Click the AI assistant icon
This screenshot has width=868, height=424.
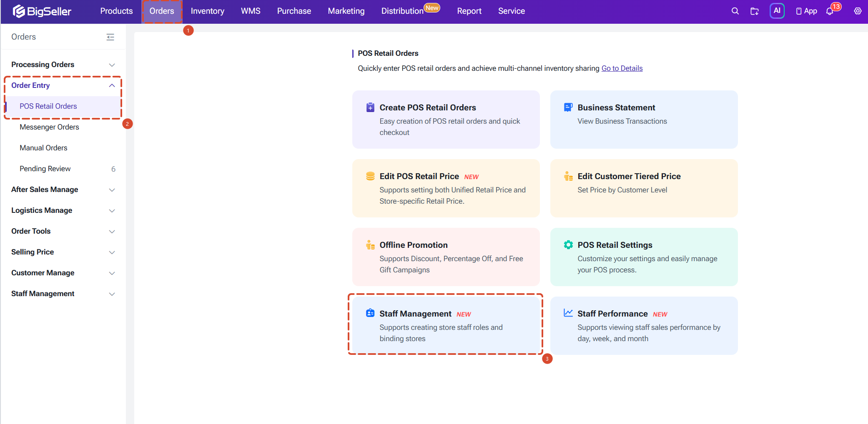[777, 11]
